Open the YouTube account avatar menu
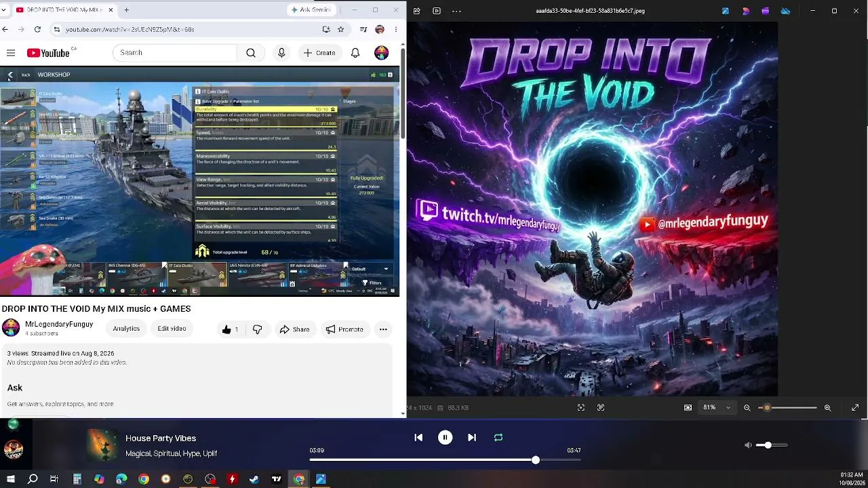 [382, 53]
